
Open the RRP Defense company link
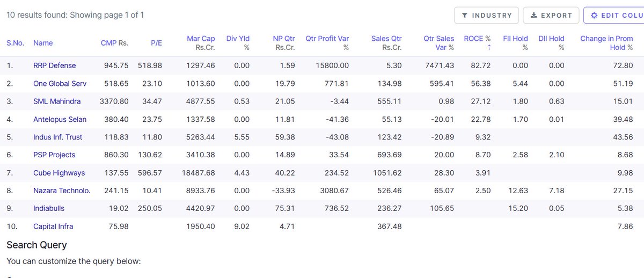pyautogui.click(x=55, y=65)
